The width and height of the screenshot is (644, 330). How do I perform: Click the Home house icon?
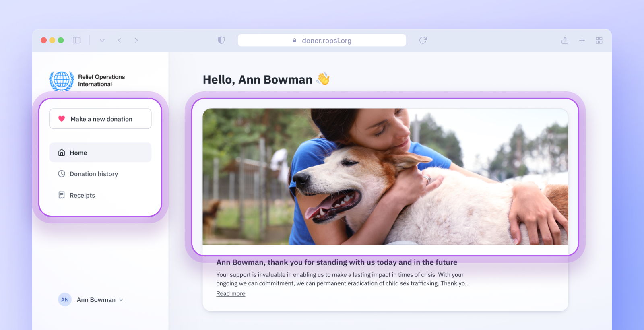(x=62, y=153)
